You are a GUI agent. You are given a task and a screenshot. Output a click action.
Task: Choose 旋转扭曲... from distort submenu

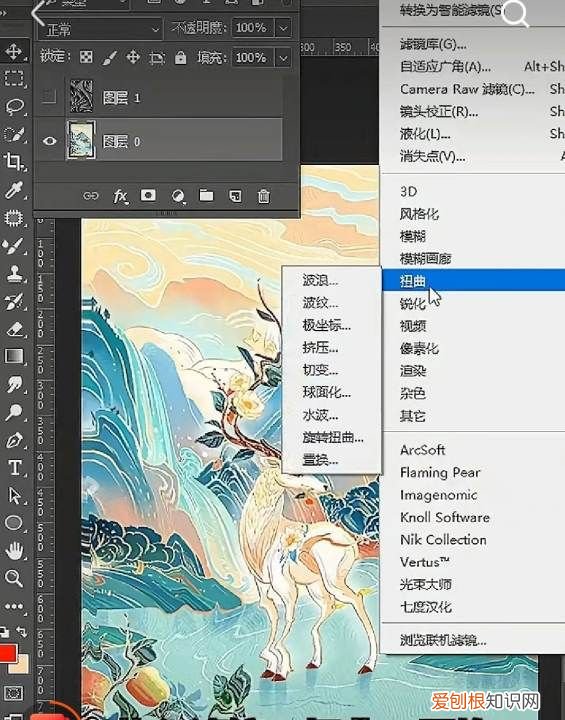(x=332, y=437)
